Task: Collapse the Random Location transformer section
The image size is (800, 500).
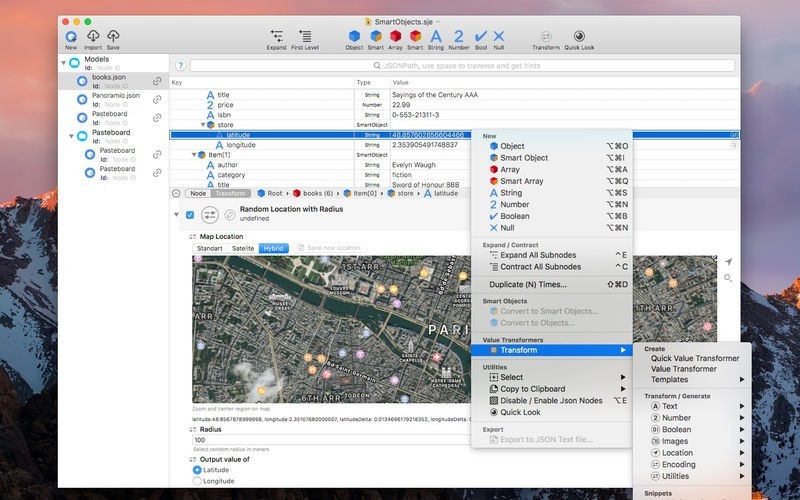Action: (x=177, y=215)
